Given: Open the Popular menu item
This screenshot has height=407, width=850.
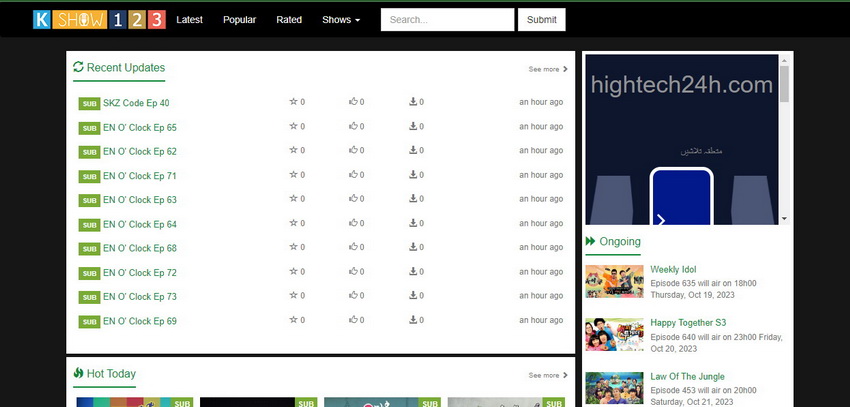Looking at the screenshot, I should coord(239,19).
